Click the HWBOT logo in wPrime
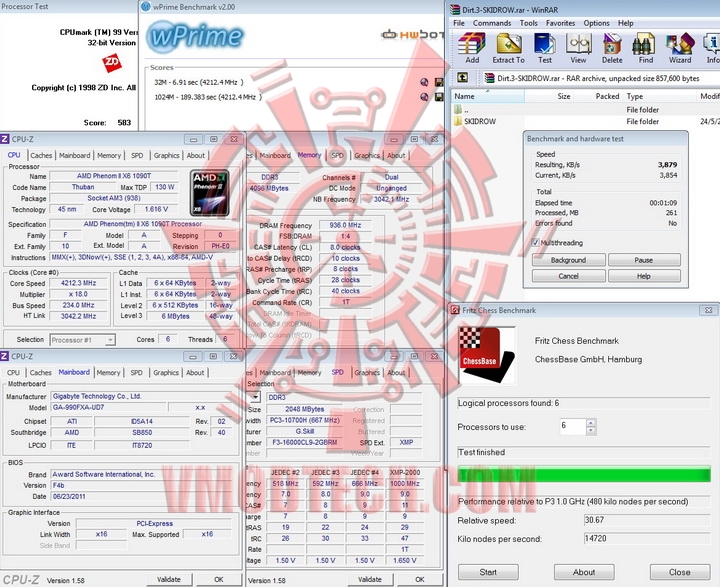 coord(412,34)
